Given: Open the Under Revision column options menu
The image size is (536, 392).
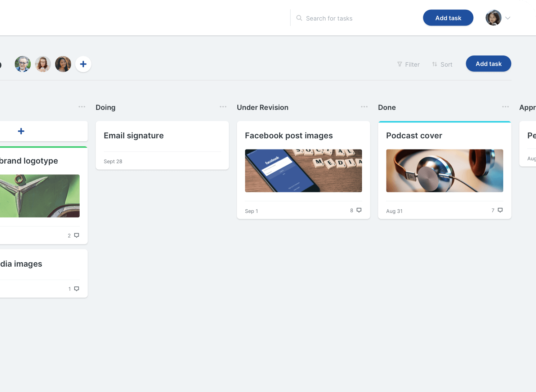Looking at the screenshot, I should coord(364,107).
